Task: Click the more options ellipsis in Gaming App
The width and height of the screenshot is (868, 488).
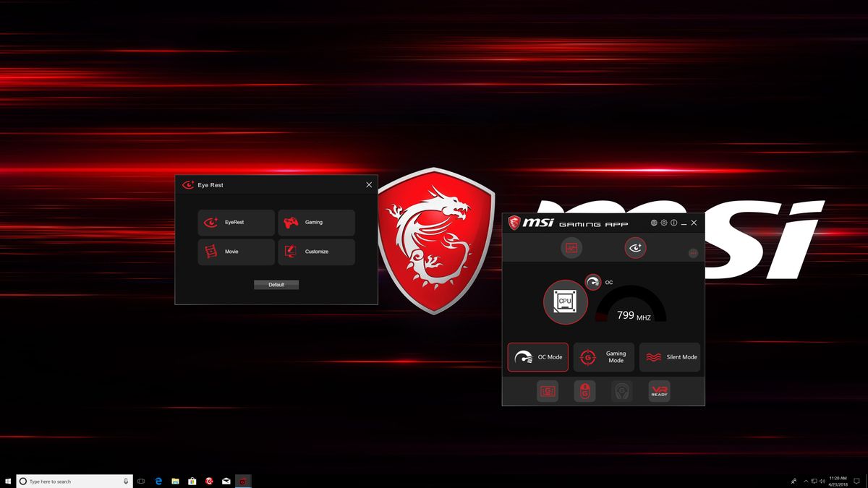Action: click(x=693, y=253)
